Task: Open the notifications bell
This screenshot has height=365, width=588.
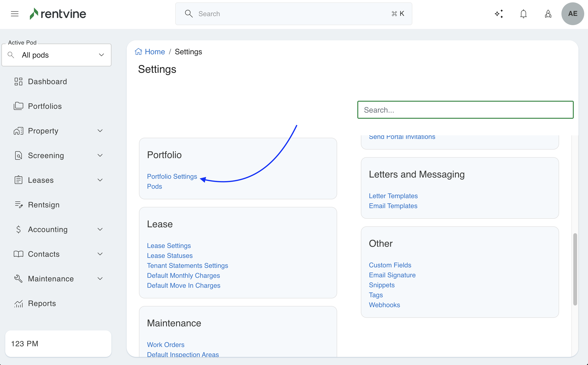Action: [x=523, y=14]
